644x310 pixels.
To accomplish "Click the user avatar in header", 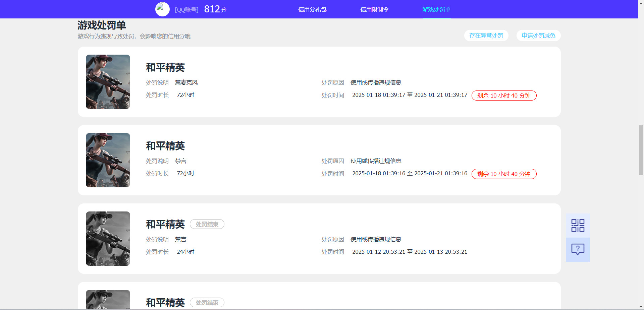I will (162, 9).
